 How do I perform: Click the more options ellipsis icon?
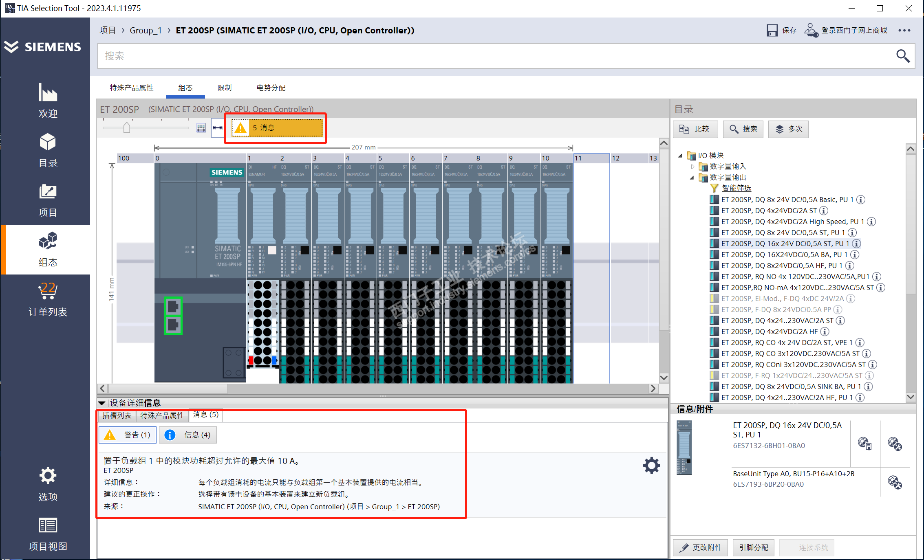coord(904,31)
